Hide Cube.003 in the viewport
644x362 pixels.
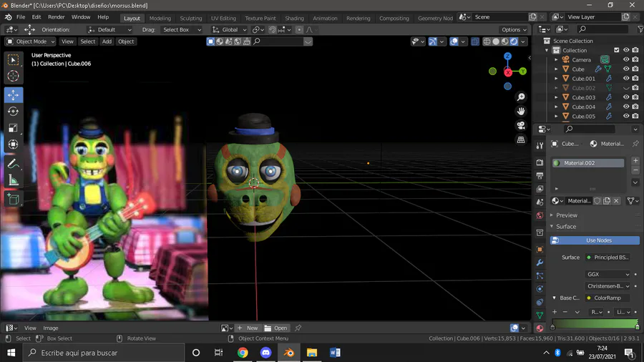[626, 97]
